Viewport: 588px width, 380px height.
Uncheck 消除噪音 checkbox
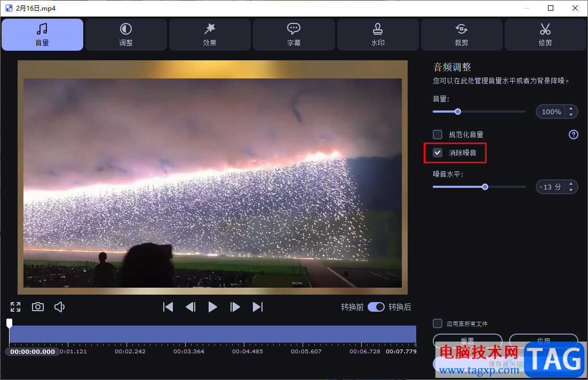click(x=437, y=153)
